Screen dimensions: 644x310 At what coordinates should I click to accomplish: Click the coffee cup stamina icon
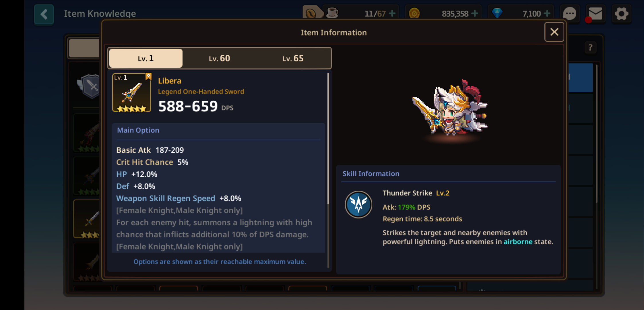(x=332, y=13)
